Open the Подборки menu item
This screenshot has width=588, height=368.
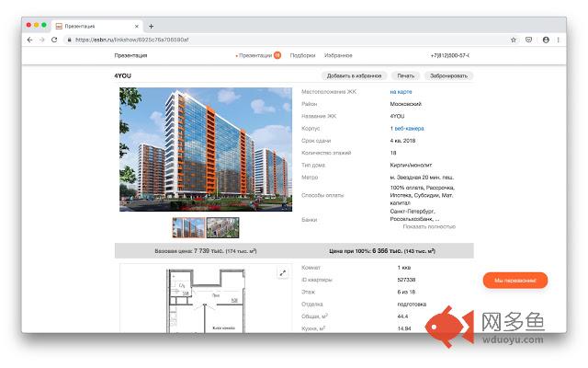coord(302,55)
